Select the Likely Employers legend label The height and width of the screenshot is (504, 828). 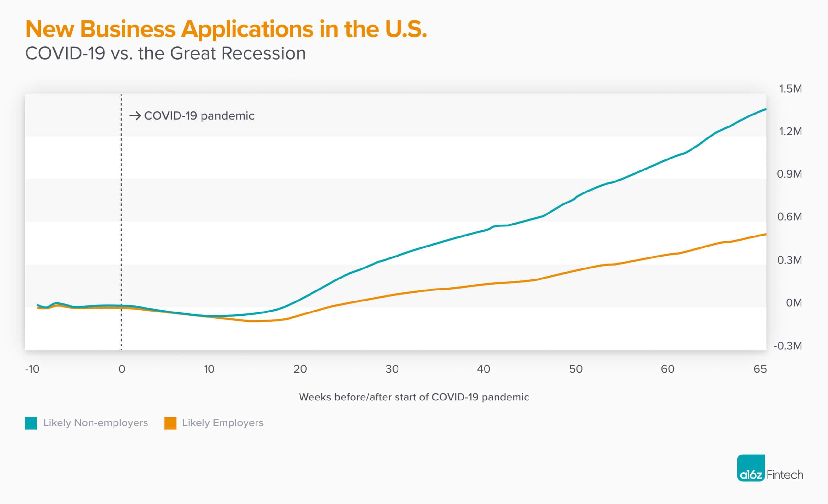point(223,423)
